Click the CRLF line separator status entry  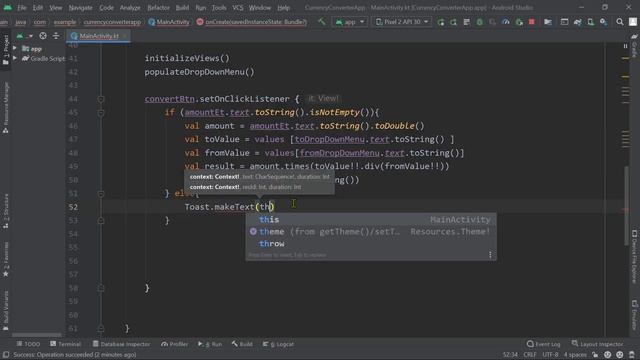pyautogui.click(x=529, y=355)
